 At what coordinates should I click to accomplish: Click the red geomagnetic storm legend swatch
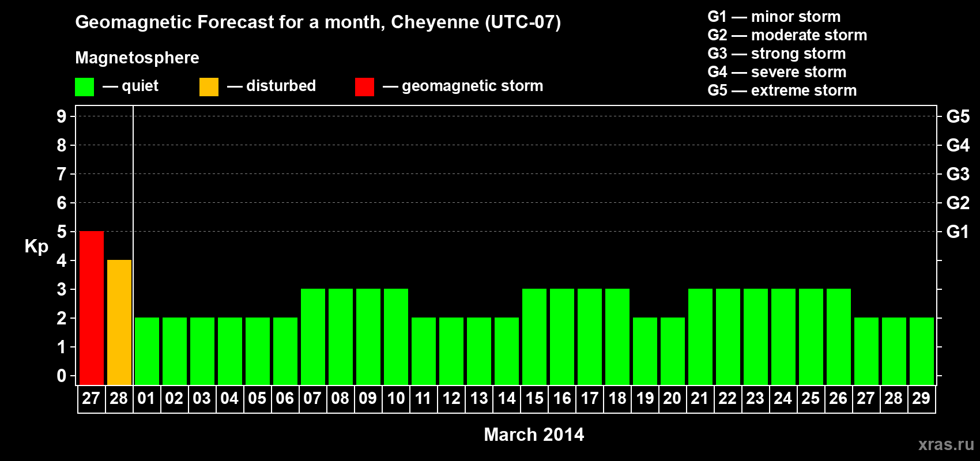364,87
